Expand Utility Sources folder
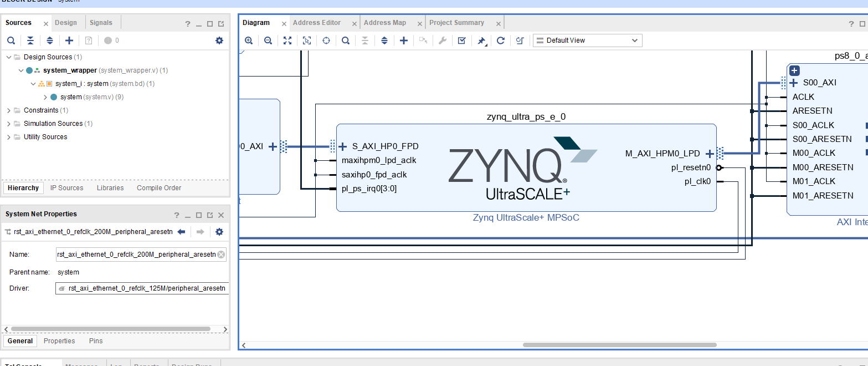The width and height of the screenshot is (868, 366). point(9,137)
